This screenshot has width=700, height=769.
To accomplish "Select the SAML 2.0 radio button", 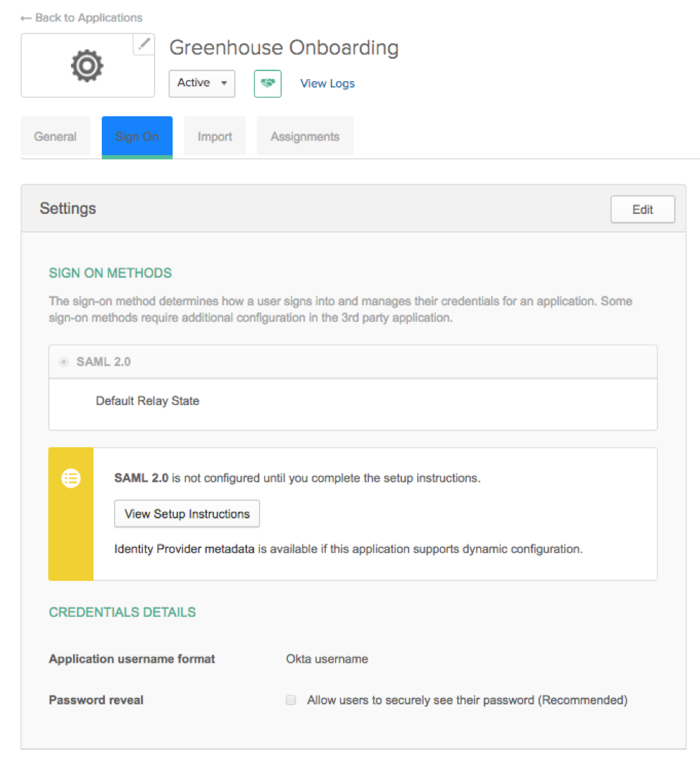I will 64,362.
